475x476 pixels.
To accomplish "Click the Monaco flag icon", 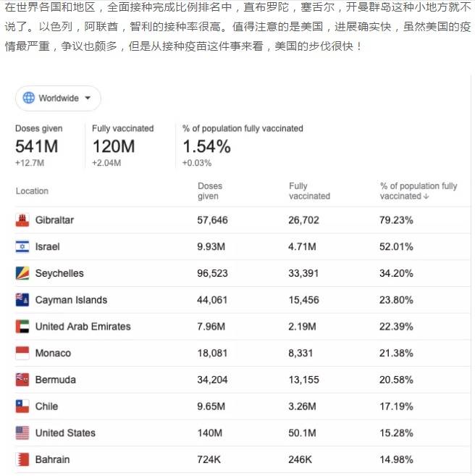I will click(x=22, y=354).
